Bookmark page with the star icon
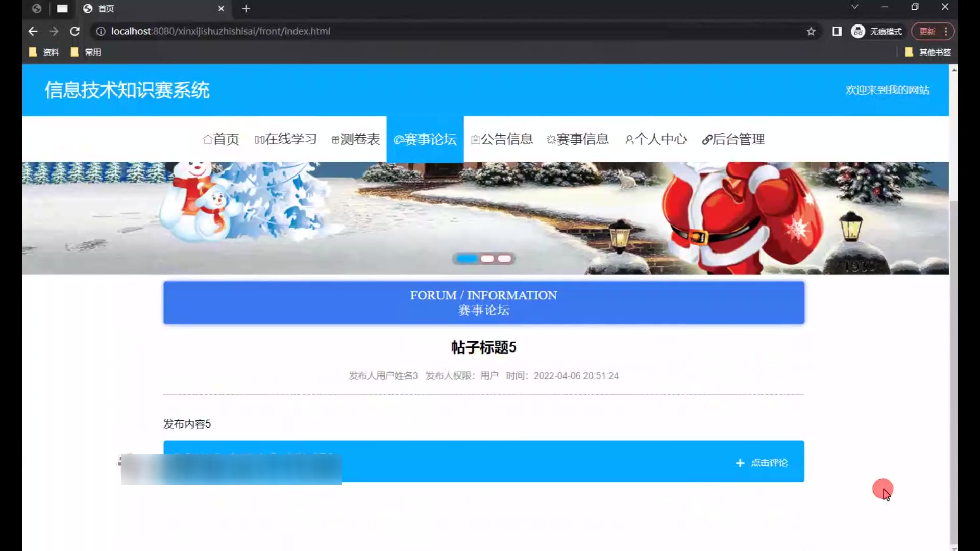The image size is (980, 551). (x=811, y=32)
